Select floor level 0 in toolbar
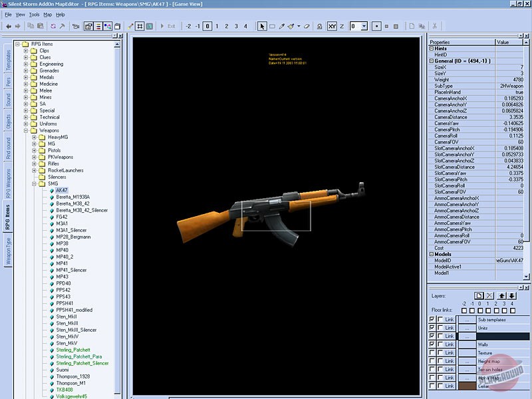Viewport: 532px width, 399px height. click(208, 26)
